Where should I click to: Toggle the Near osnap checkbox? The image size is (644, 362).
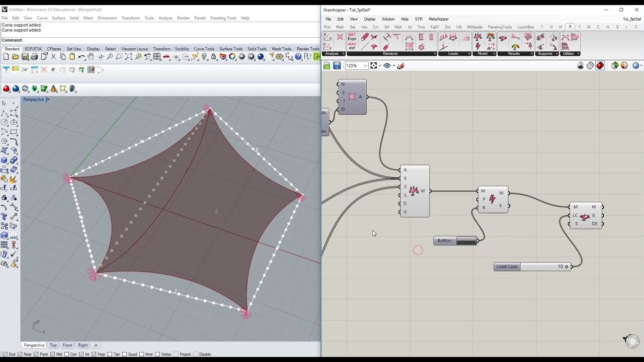click(20, 354)
